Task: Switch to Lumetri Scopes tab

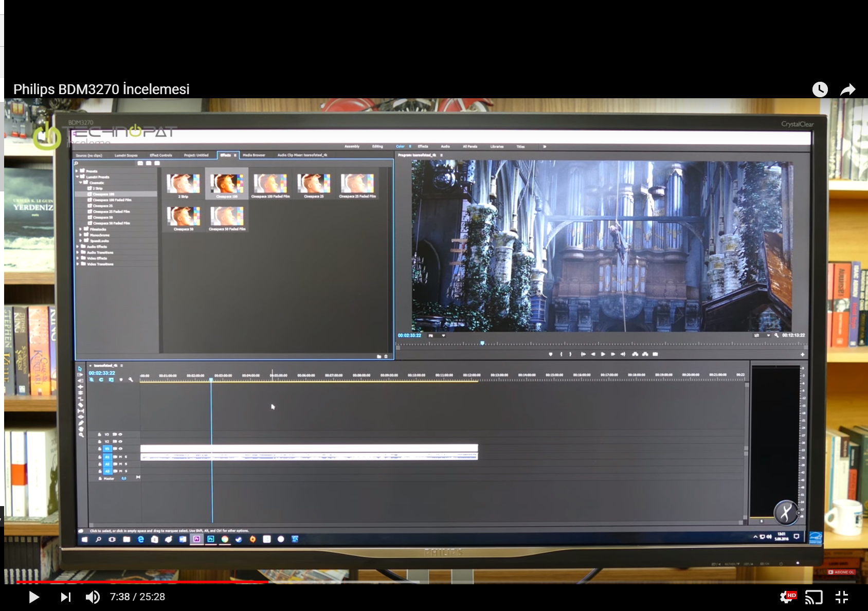Action: [126, 155]
